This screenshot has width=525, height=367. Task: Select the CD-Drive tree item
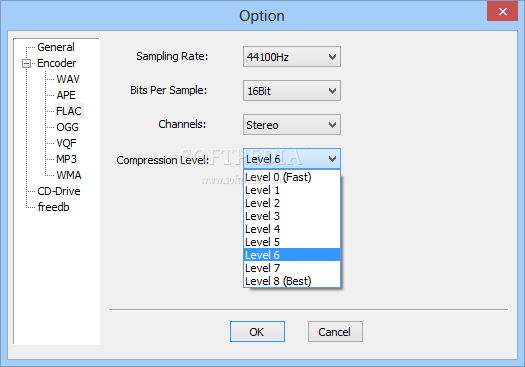(59, 191)
